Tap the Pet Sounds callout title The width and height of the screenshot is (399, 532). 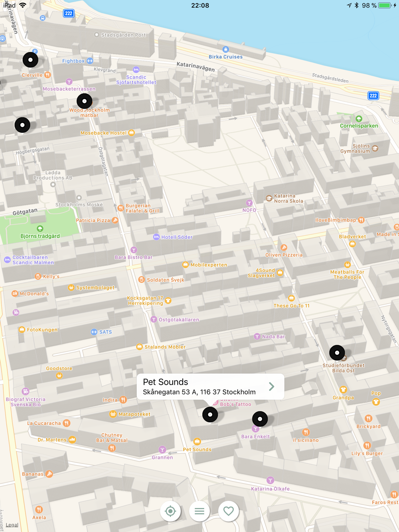tap(166, 382)
